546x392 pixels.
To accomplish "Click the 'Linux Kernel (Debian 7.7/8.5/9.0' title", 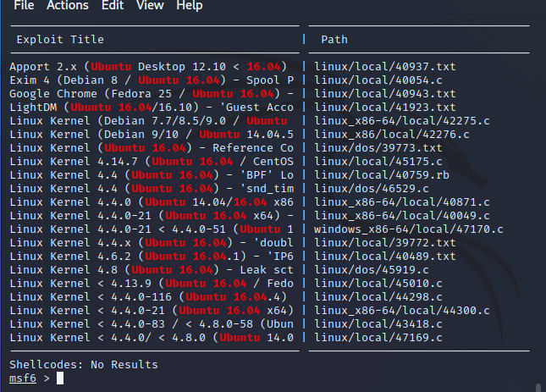I will coord(148,121).
